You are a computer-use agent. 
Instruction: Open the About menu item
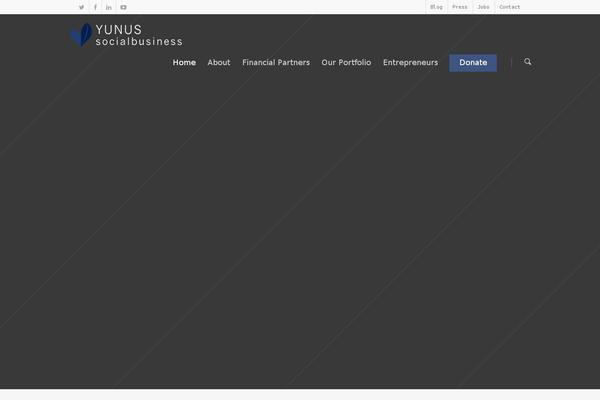coord(219,62)
